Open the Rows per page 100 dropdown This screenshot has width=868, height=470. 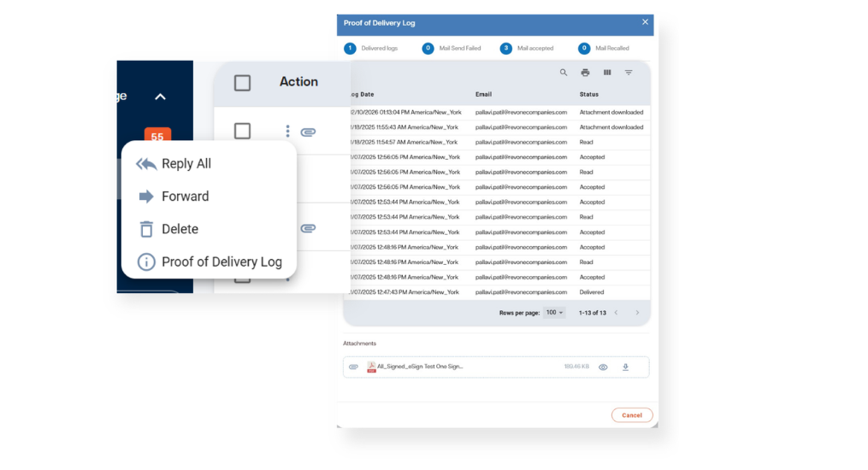tap(554, 313)
